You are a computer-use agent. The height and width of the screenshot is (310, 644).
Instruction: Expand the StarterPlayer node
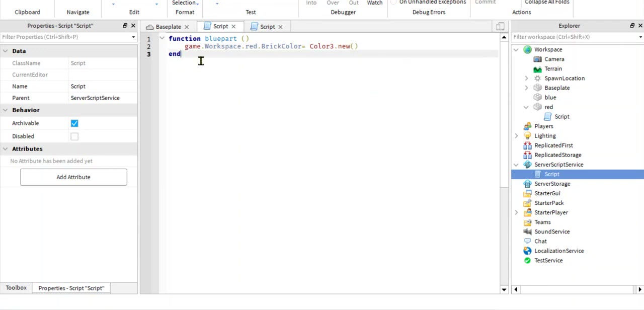coord(516,212)
